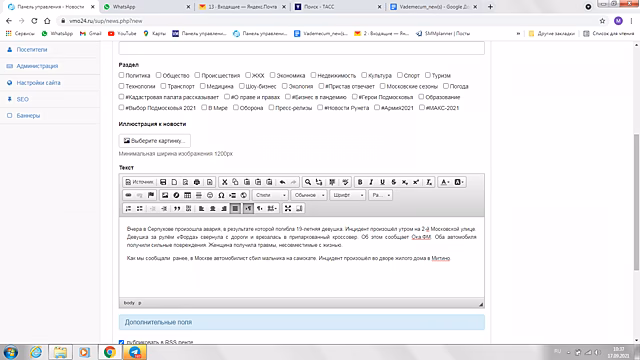
Task: Enable the Транспорт section checkbox
Action: point(163,86)
